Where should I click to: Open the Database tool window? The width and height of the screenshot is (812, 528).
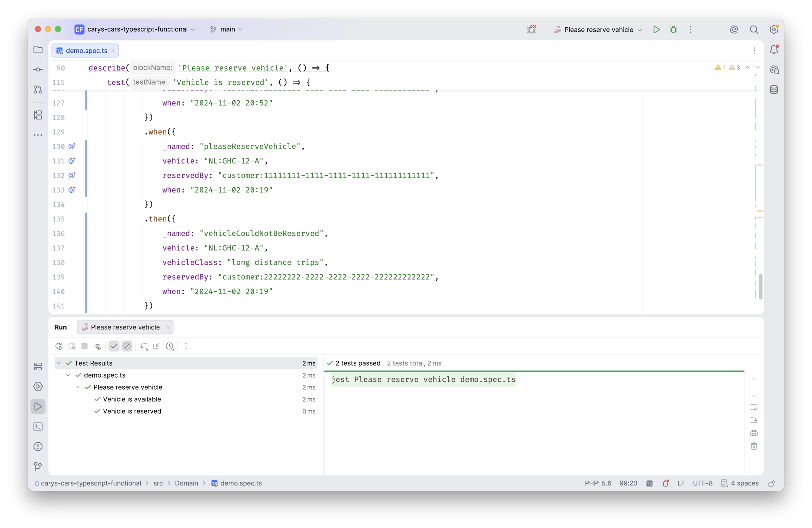774,89
